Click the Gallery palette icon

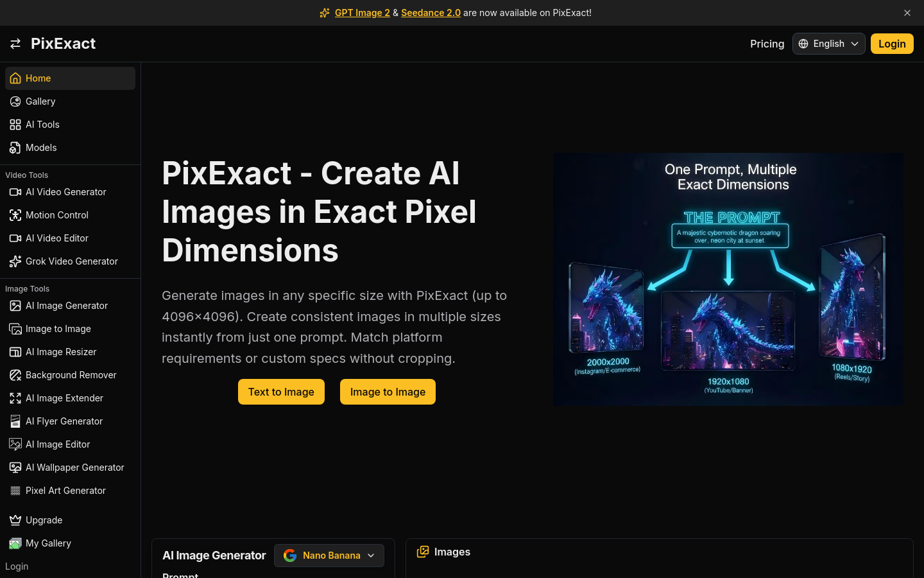pos(15,101)
